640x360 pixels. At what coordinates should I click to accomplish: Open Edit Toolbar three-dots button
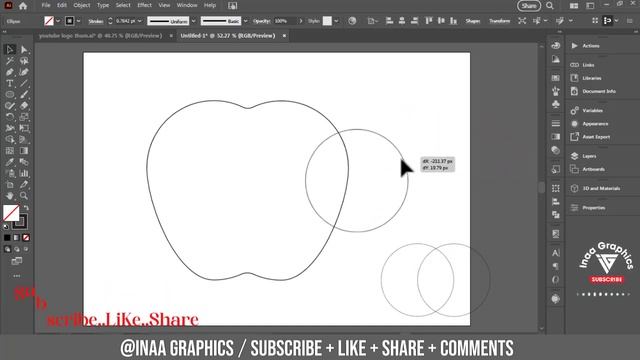click(17, 276)
